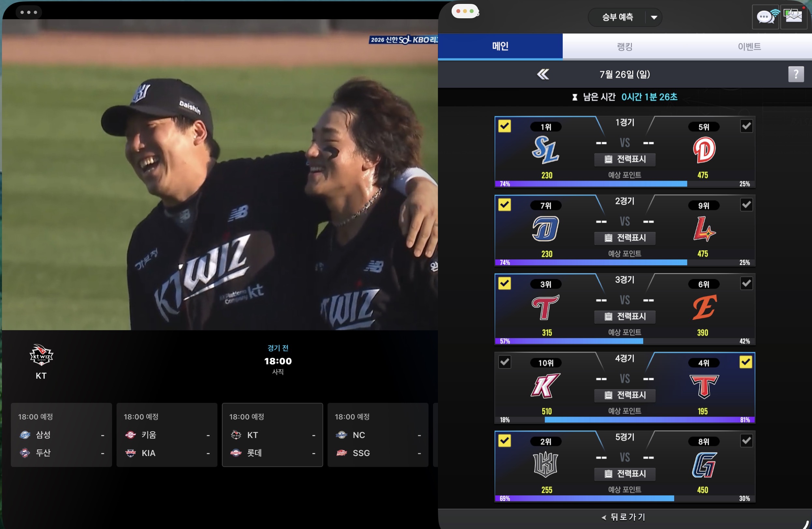This screenshot has width=812, height=529.
Task: Click the SSG logo in schedule card
Action: click(341, 453)
